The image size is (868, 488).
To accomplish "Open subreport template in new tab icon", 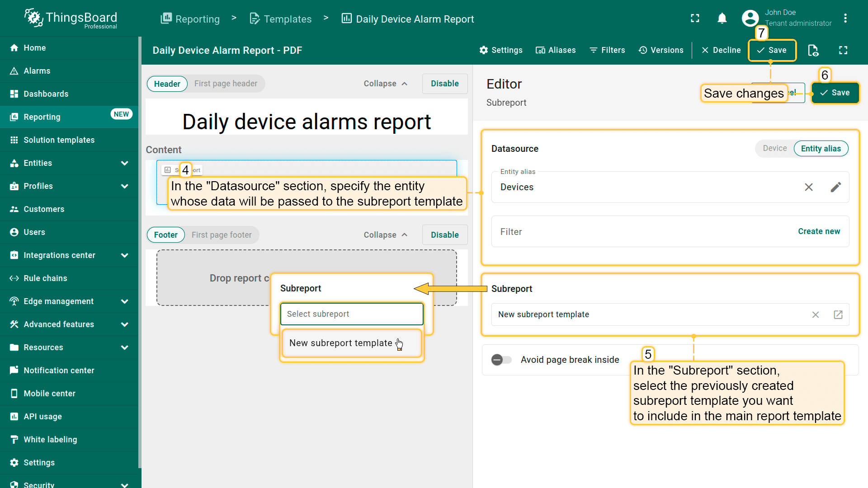I will pos(838,314).
